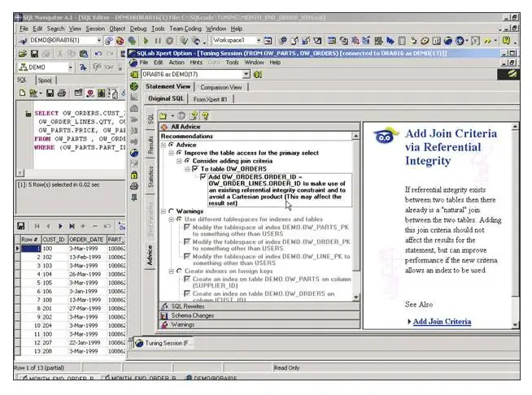Image resolution: width=532 pixels, height=395 pixels.
Task: Click the gray Stop icon beside Pause
Action: (x=170, y=41)
